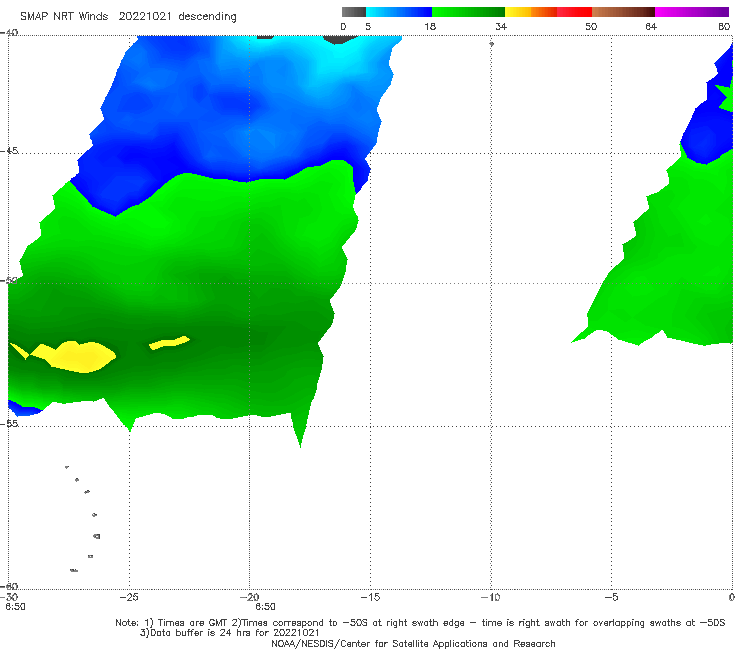The image size is (740, 650).
Task: Click the color bar label '5'
Action: 368,26
